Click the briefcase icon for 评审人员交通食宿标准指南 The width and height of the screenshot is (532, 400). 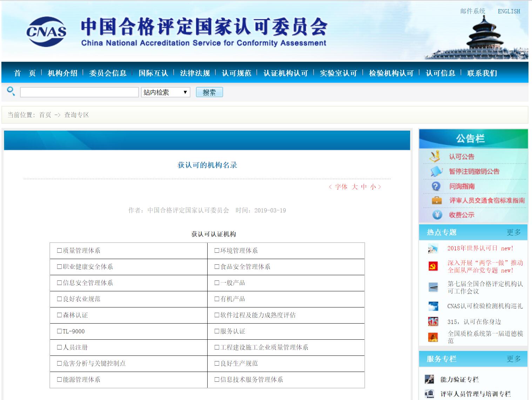[437, 201]
